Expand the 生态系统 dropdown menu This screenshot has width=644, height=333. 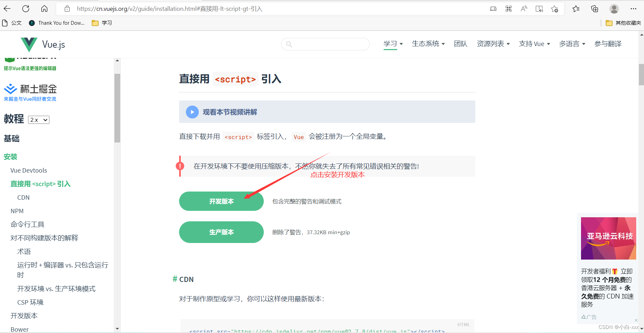(x=428, y=44)
